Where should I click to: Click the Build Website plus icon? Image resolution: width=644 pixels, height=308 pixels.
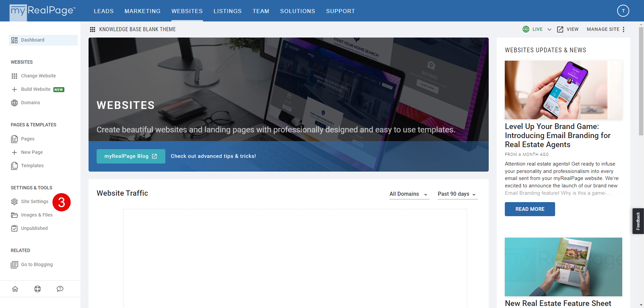click(14, 89)
